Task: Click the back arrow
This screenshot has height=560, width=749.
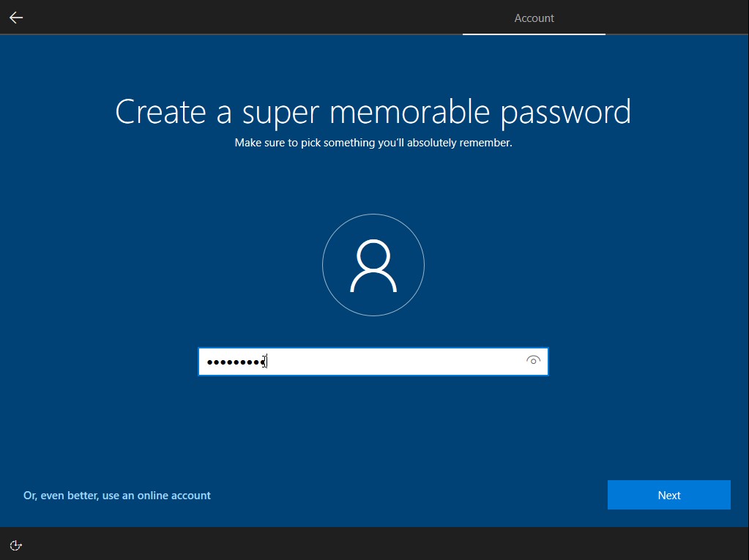Action: point(15,17)
